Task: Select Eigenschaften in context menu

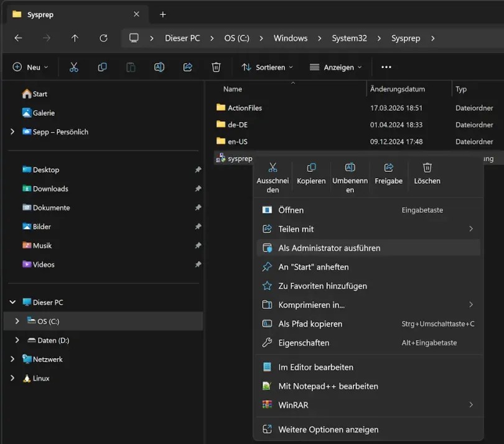Action: click(368, 343)
